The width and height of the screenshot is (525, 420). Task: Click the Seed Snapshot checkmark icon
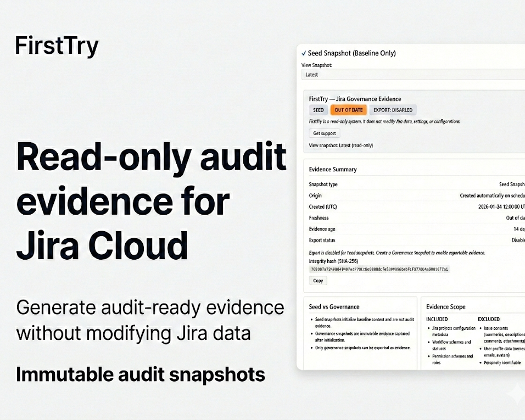(x=304, y=53)
